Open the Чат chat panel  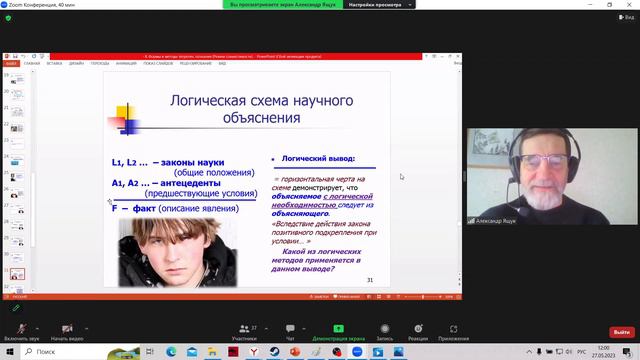pos(290,332)
